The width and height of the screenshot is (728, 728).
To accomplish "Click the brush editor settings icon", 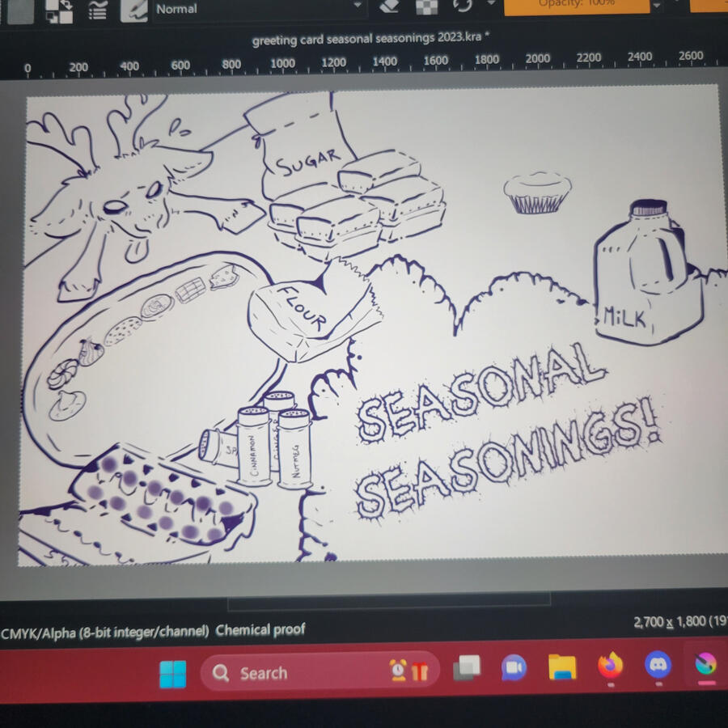I will click(x=99, y=9).
